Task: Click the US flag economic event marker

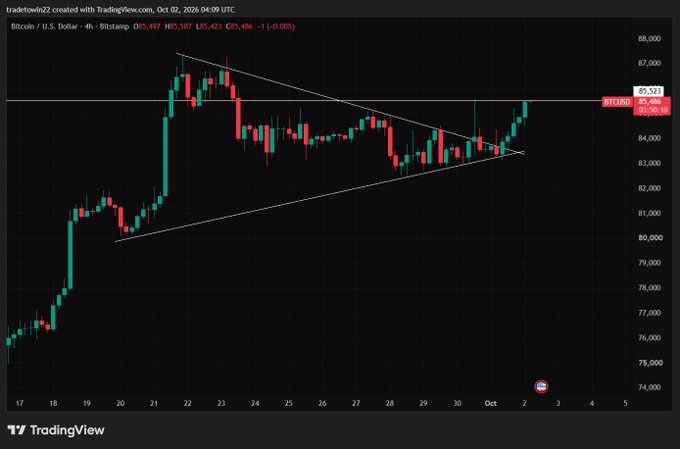Action: click(x=541, y=386)
